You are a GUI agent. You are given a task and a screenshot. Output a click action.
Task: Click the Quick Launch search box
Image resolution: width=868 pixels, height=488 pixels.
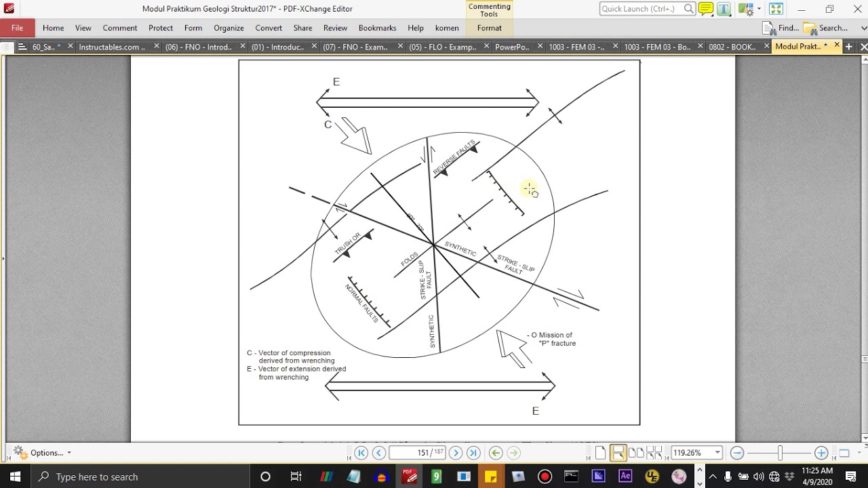648,9
